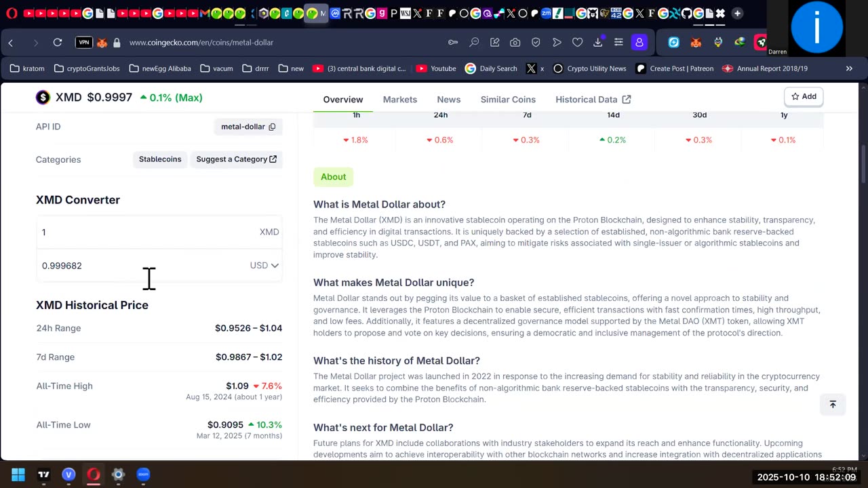The height and width of the screenshot is (488, 868).
Task: Go back with the browser back arrow
Action: [x=11, y=43]
